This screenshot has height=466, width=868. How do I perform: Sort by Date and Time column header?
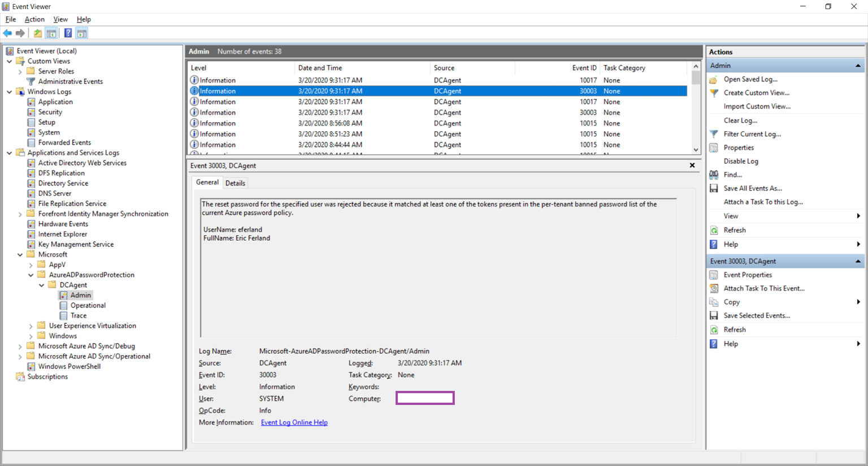(362, 68)
